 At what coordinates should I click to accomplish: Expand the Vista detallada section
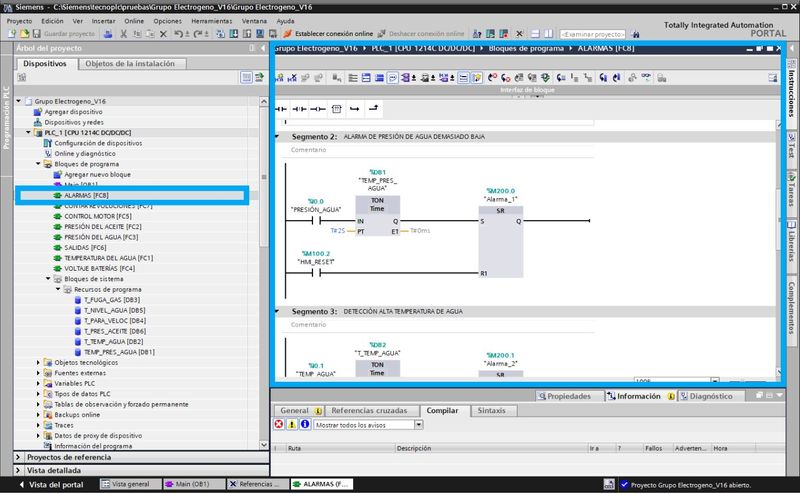point(18,471)
